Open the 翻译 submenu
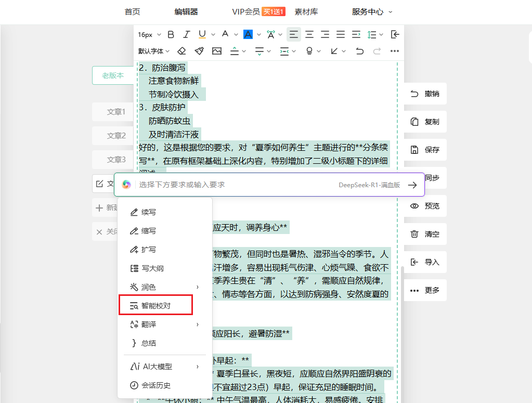The width and height of the screenshot is (532, 403). 164,324
